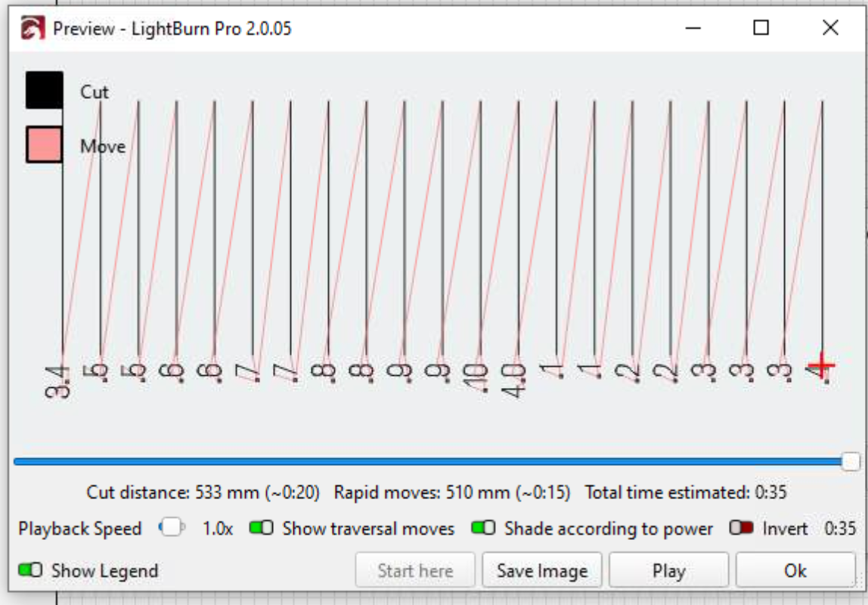Maximize the Preview window
This screenshot has width=868, height=605.
(x=761, y=29)
